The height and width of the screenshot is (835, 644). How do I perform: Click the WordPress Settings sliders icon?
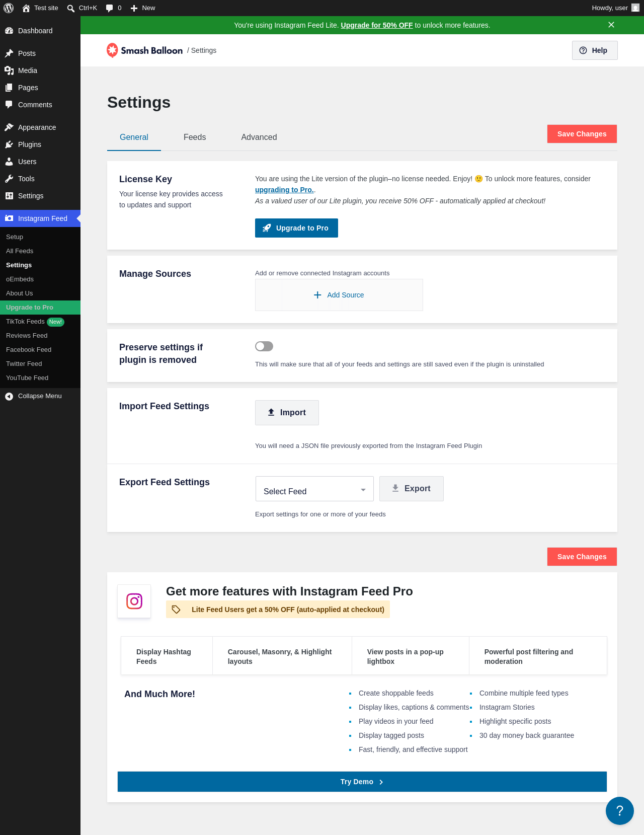(9, 196)
